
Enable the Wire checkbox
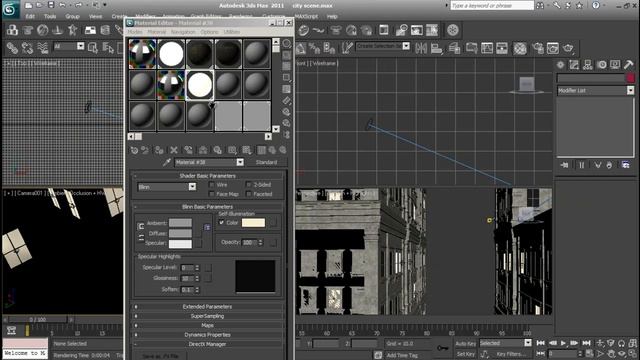[x=211, y=185]
